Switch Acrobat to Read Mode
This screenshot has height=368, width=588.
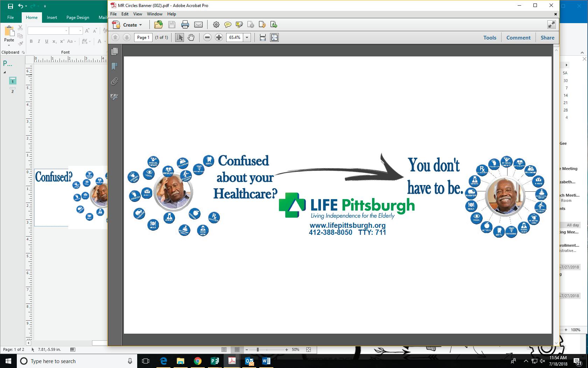[x=551, y=25]
